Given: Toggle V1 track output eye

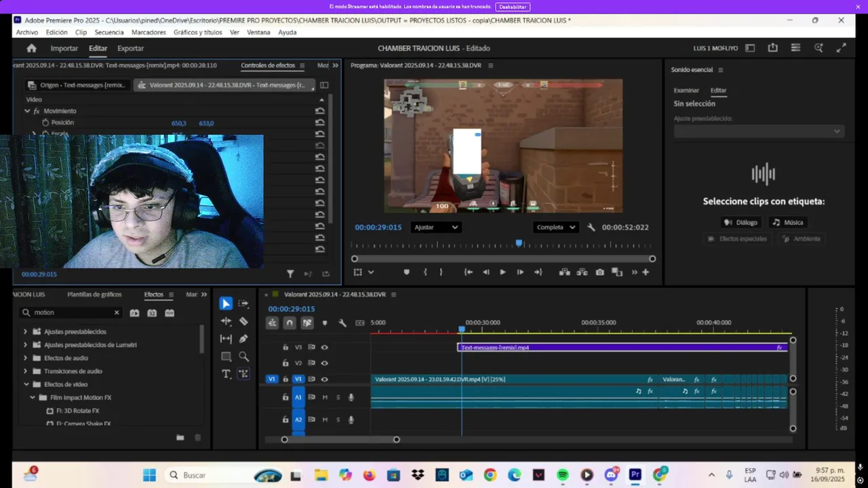Looking at the screenshot, I should coord(324,380).
